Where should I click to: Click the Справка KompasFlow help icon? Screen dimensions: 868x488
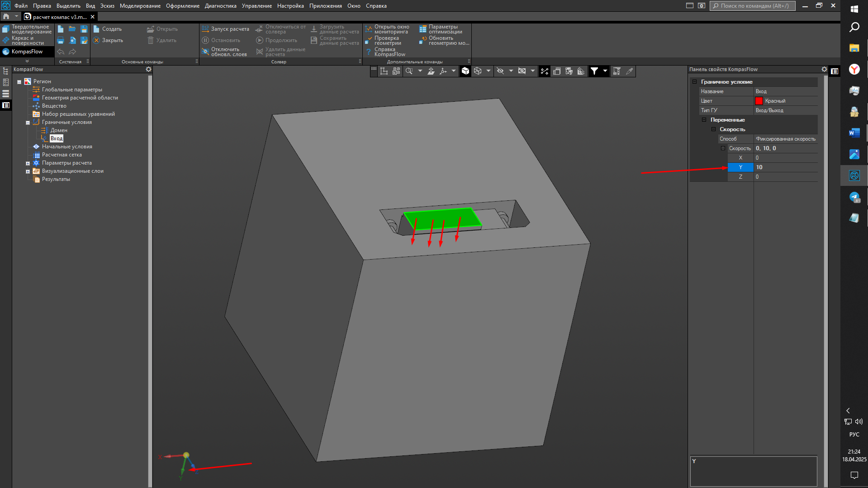pyautogui.click(x=369, y=52)
